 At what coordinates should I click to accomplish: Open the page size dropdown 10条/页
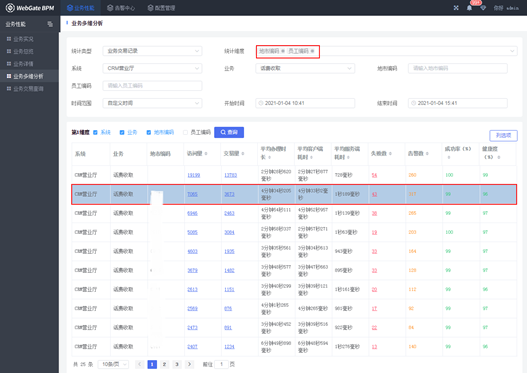point(113,364)
